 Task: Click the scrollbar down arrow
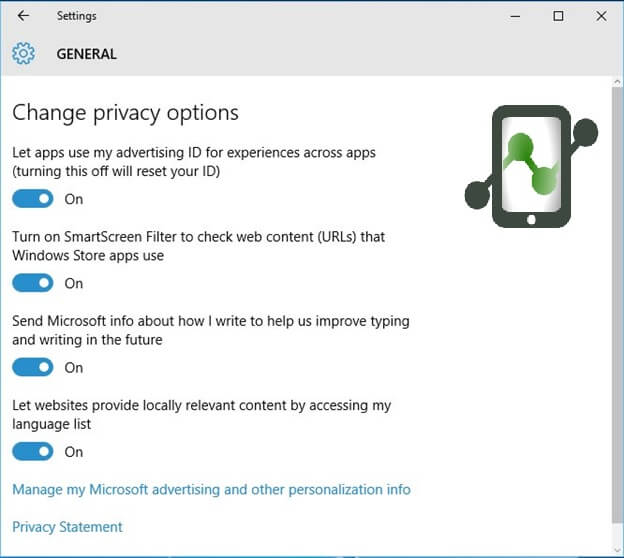[617, 550]
